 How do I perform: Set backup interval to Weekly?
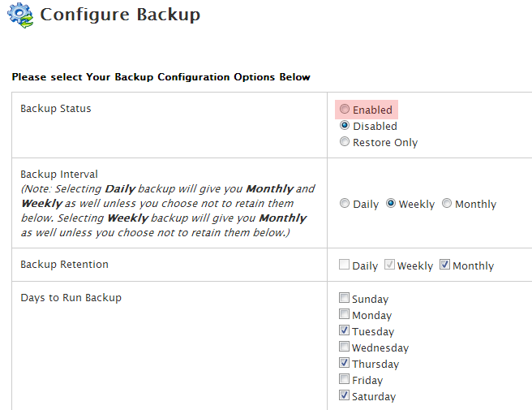[391, 204]
